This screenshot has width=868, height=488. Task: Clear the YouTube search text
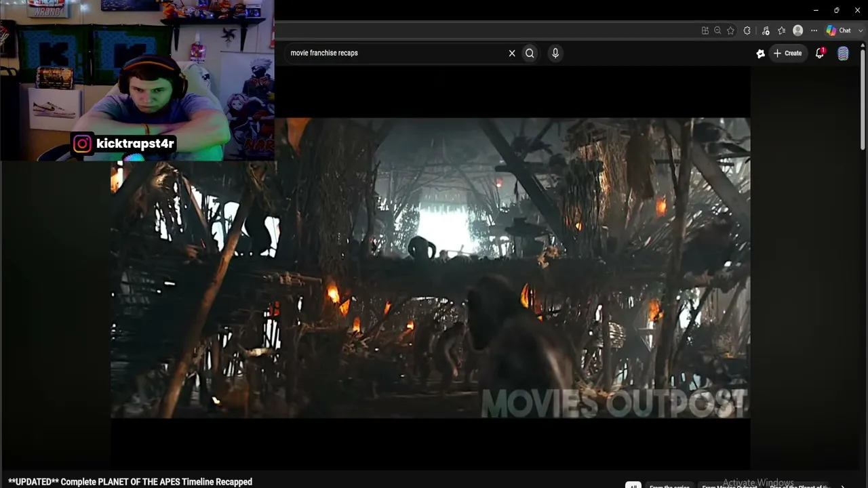(x=512, y=53)
